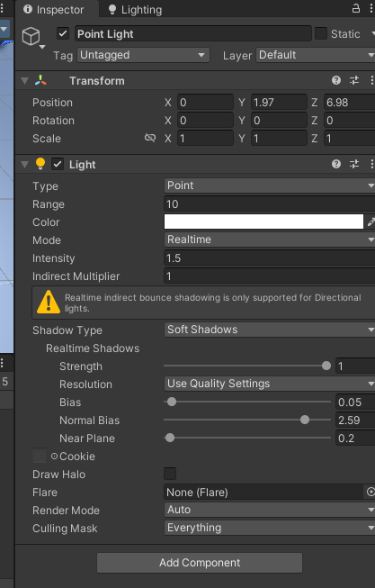Viewport: 375px width, 588px height.
Task: Click the warning triangle icon
Action: [49, 302]
